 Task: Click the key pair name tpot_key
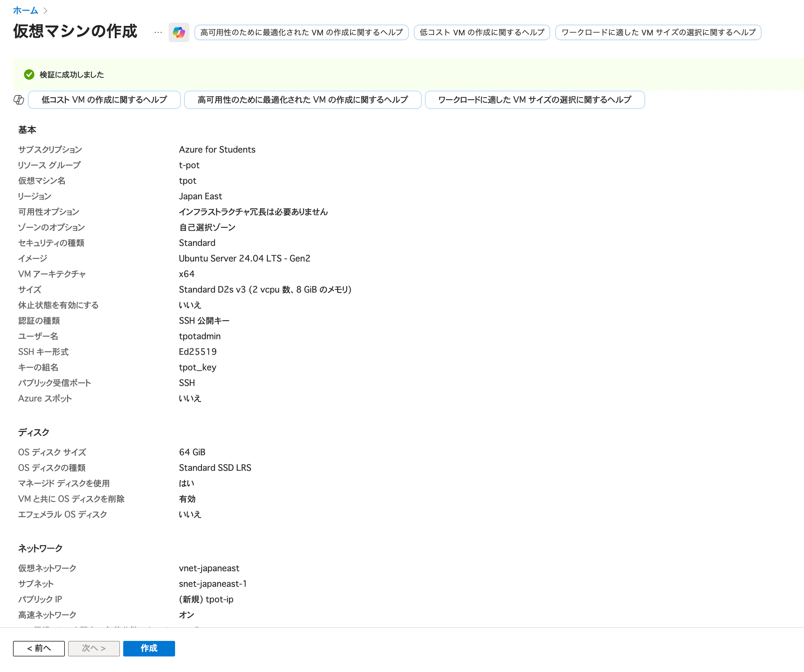click(197, 367)
